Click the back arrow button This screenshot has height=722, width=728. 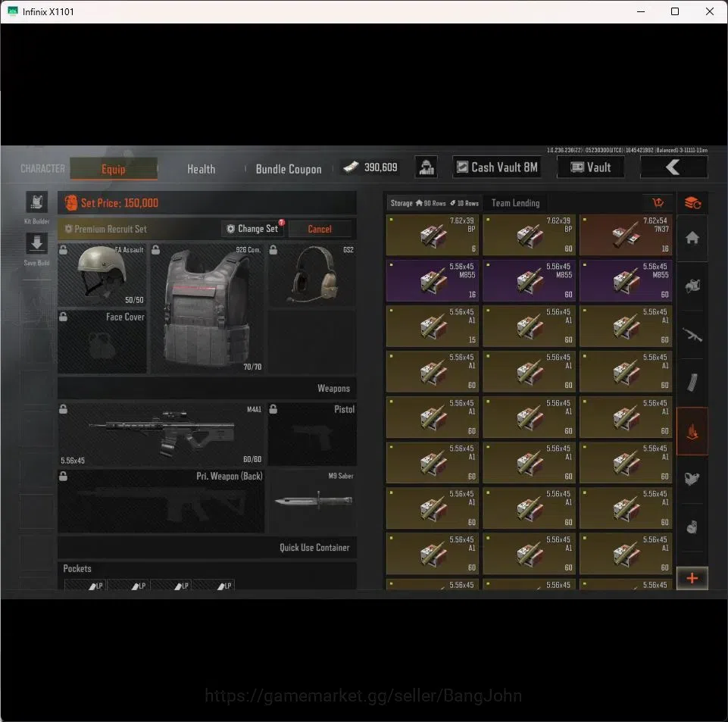tap(673, 167)
